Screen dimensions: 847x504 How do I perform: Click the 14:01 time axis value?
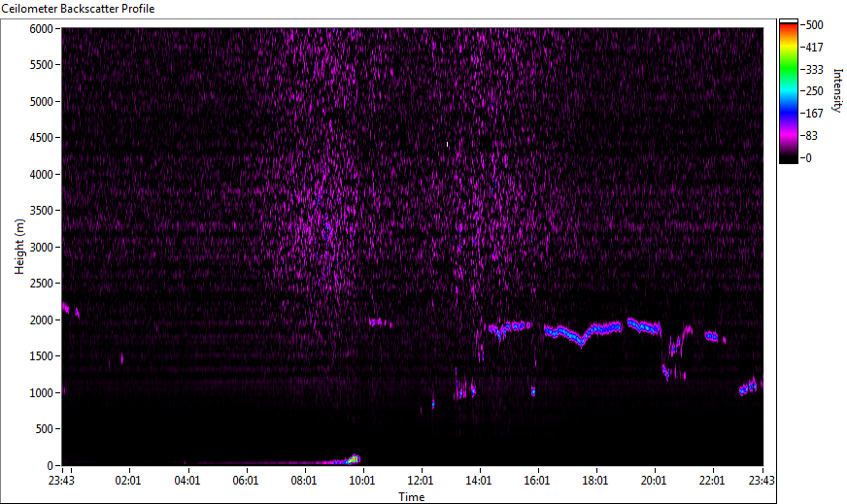click(479, 481)
